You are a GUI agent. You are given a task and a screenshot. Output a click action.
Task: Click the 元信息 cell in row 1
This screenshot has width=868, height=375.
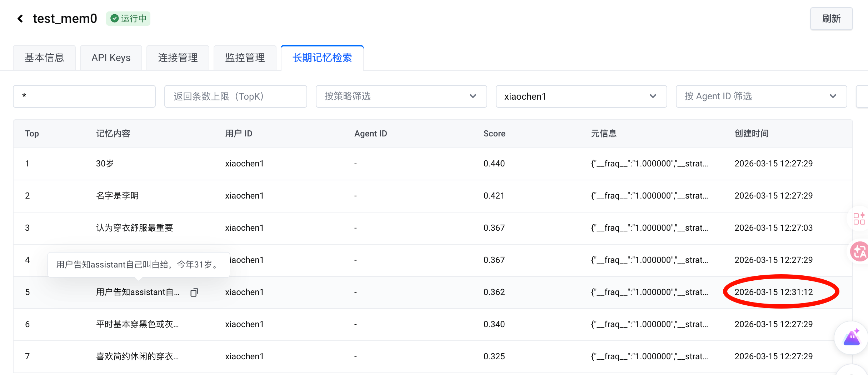pos(649,164)
